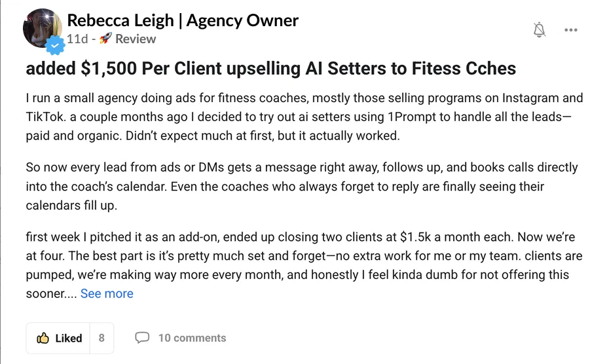Click Rebecca Leigh's profile avatar
Screen dimensions: 609x364
point(43,28)
